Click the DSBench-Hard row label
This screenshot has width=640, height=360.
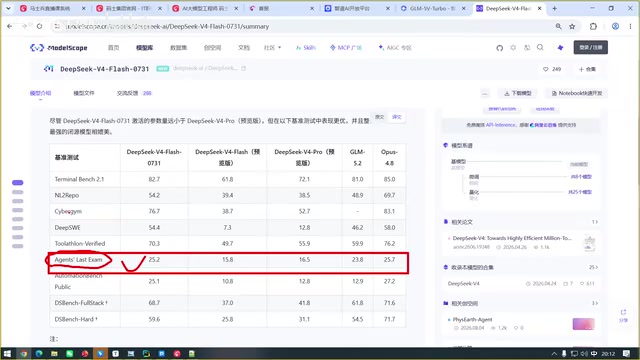[x=76, y=319]
